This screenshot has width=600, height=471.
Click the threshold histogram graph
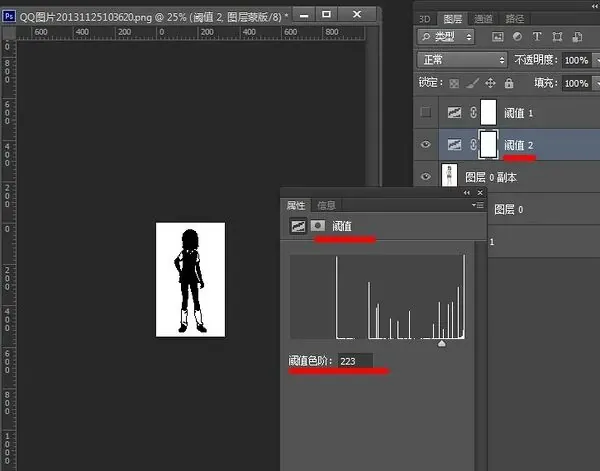(378, 297)
